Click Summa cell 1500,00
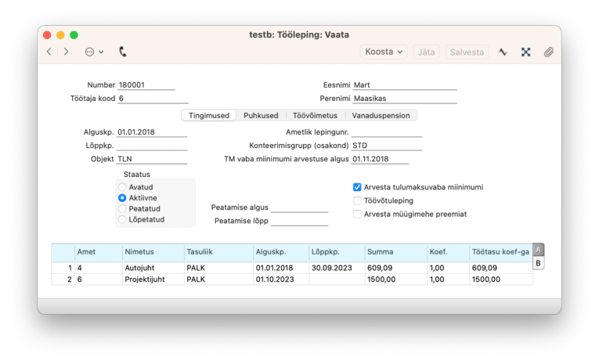Viewport: 599px width, 364px height. tap(395, 279)
